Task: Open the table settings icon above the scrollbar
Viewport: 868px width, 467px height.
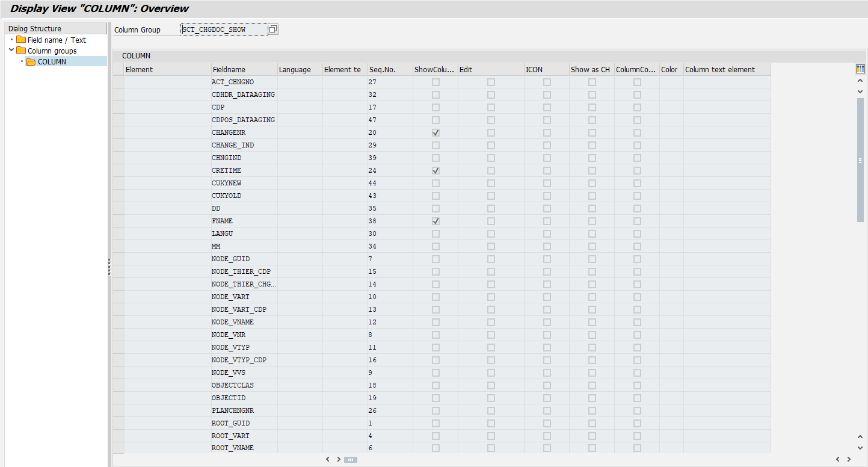Action: 860,69
